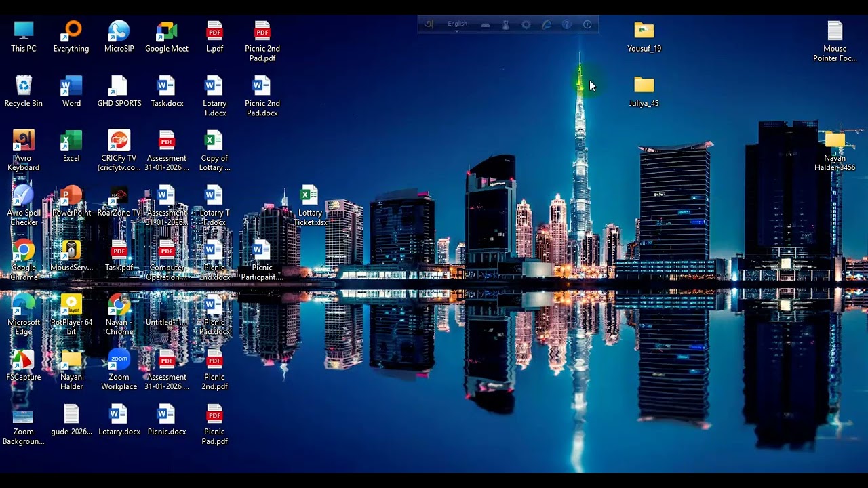Image resolution: width=868 pixels, height=488 pixels.
Task: Click the Avro web browser icon
Action: pyautogui.click(x=547, y=24)
